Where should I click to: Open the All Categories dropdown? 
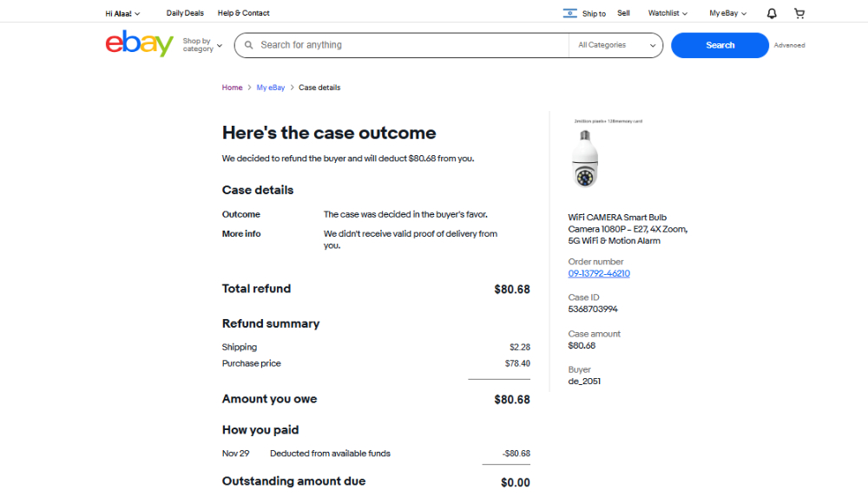click(x=616, y=45)
